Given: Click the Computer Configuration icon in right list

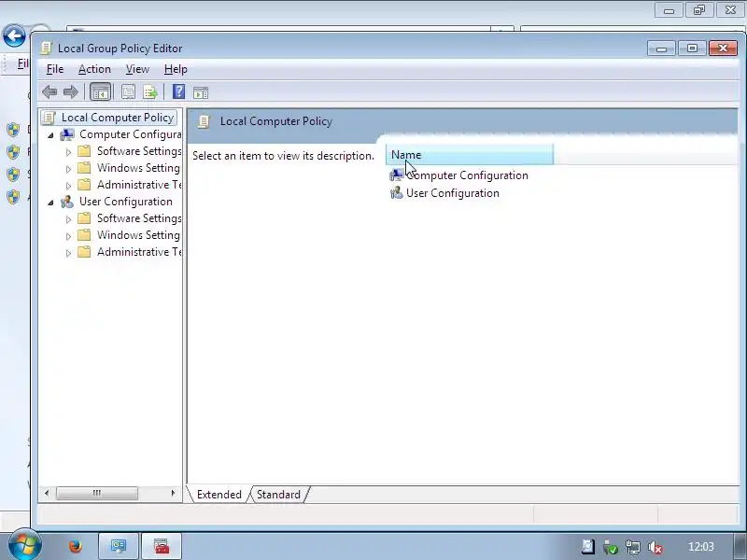Looking at the screenshot, I should pos(396,175).
